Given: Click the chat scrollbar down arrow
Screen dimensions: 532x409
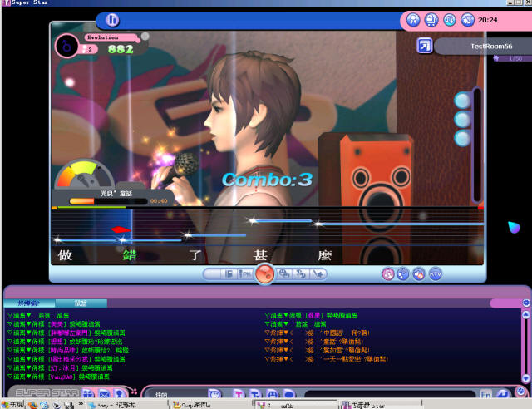Looking at the screenshot, I should pyautogui.click(x=526, y=377).
